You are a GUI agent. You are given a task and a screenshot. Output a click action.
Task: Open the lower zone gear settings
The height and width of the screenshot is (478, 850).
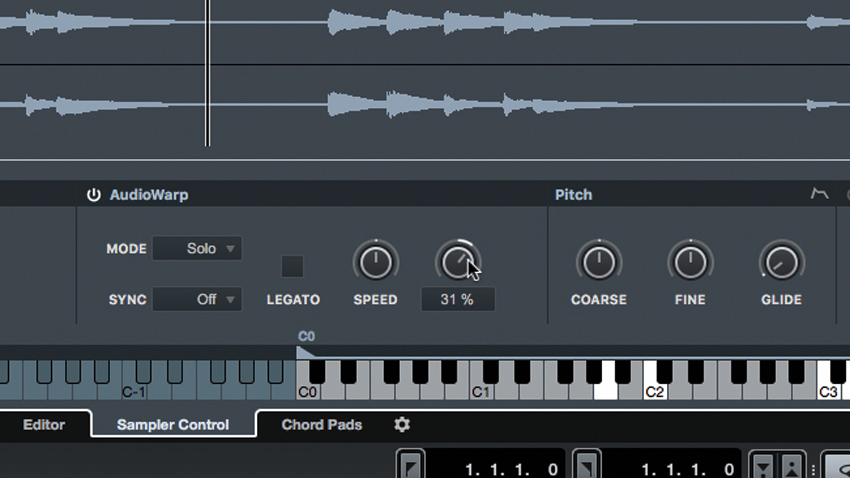pyautogui.click(x=402, y=424)
